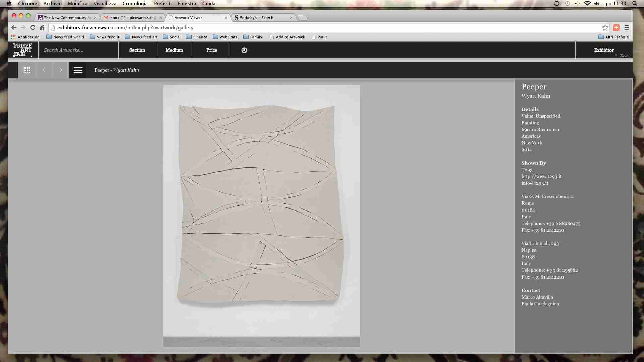Go to next artwork arrow
Image resolution: width=644 pixels, height=362 pixels.
point(61,70)
